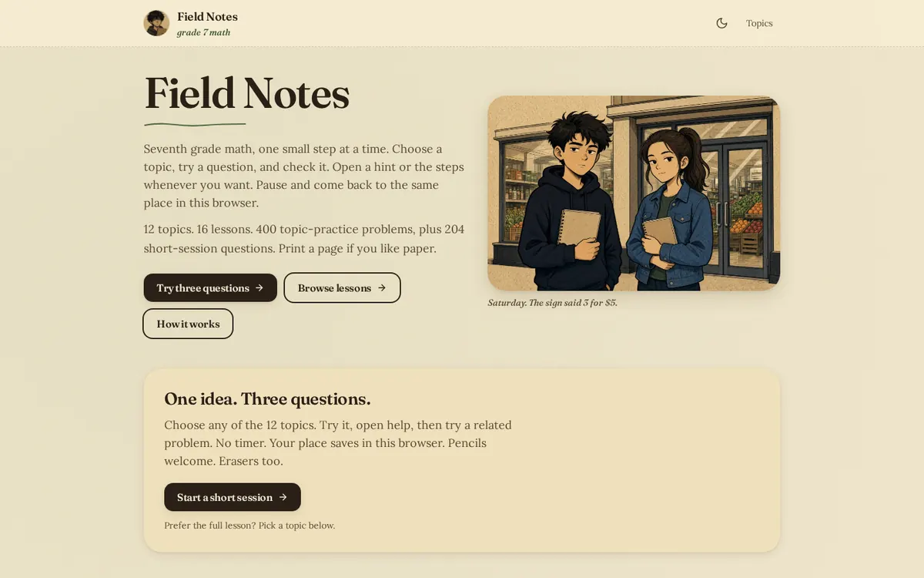
Task: Click the grade 7 math subtitle
Action: pyautogui.click(x=203, y=32)
